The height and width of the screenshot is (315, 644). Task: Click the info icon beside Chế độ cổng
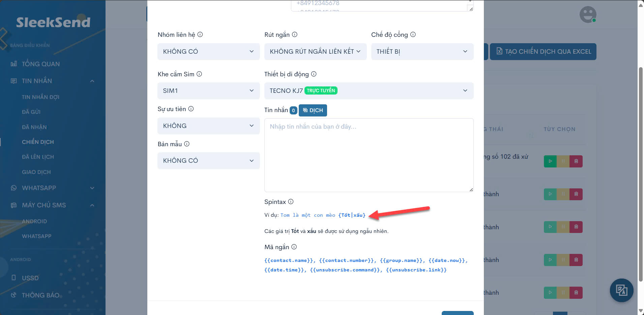(413, 34)
